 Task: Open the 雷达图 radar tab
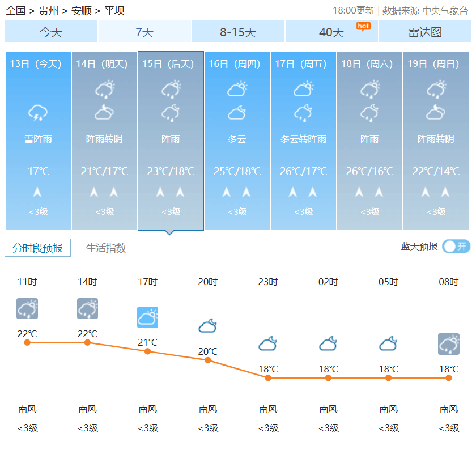(425, 32)
